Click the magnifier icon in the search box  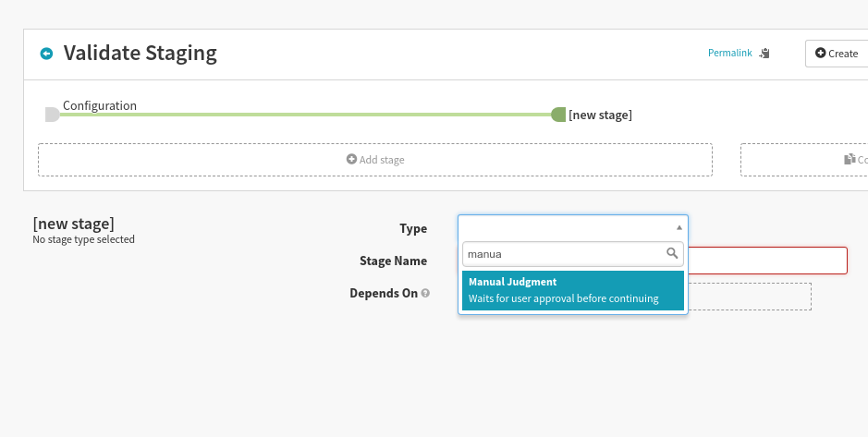coord(672,253)
